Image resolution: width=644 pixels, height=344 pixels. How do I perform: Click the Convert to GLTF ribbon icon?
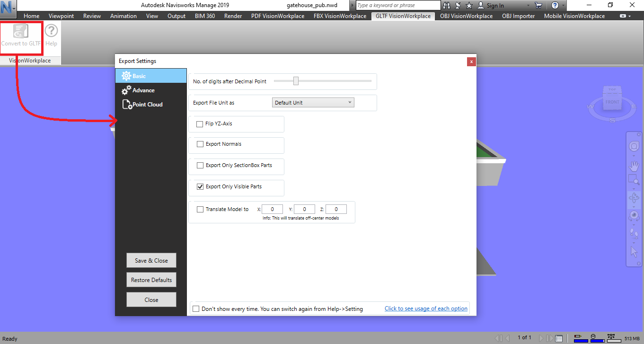[21, 32]
